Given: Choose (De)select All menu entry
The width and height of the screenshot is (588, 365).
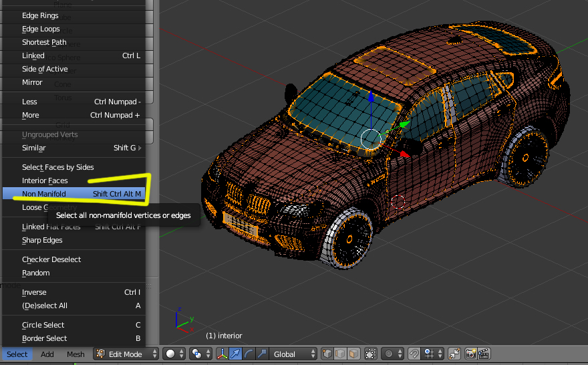Looking at the screenshot, I should tap(74, 306).
